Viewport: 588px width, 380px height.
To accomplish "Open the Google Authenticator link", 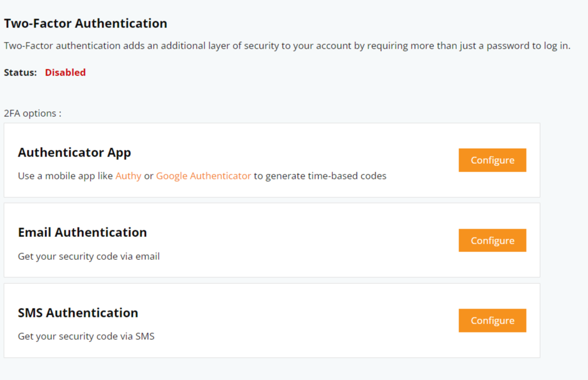I will [203, 176].
